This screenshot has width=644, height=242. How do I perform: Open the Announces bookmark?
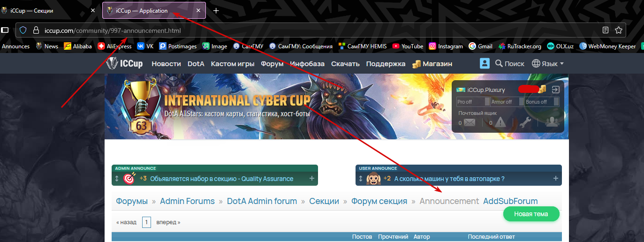point(16,46)
